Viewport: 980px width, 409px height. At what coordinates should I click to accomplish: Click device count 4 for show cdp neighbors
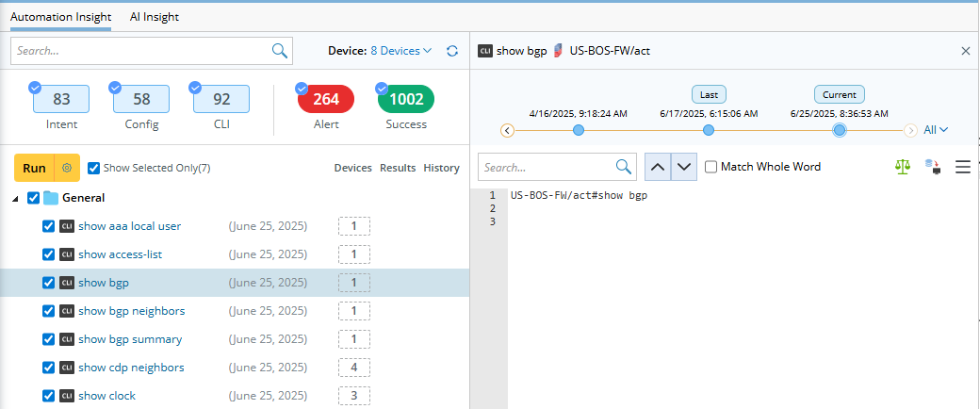[354, 368]
